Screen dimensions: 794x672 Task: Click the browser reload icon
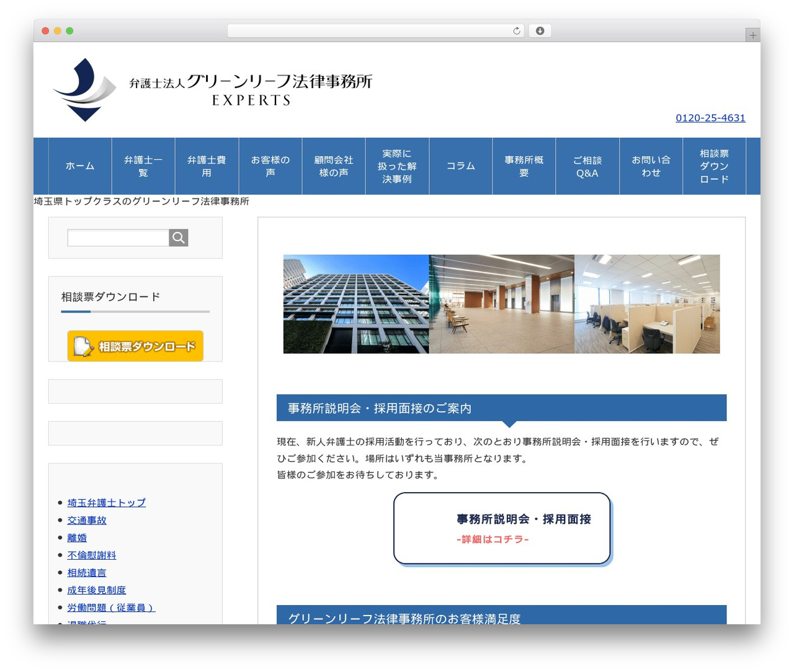(517, 31)
